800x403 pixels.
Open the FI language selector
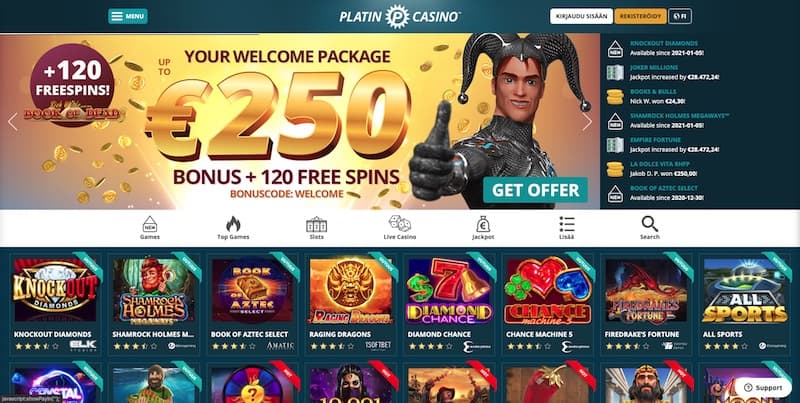[x=680, y=16]
